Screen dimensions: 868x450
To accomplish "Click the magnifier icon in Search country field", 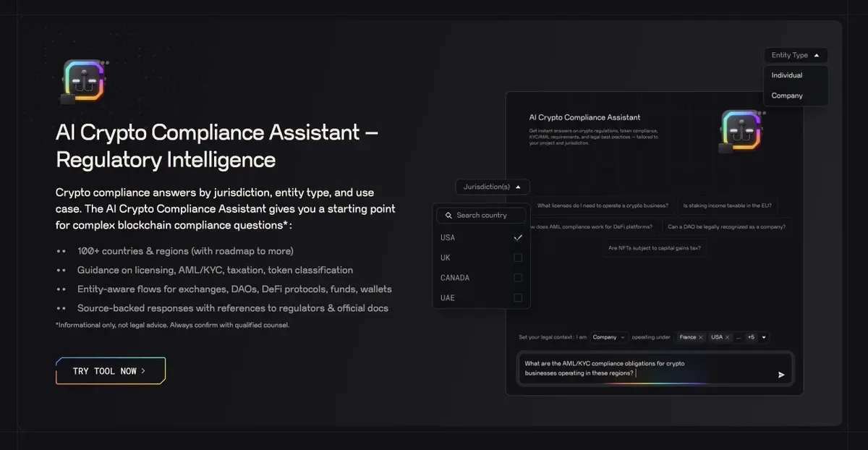I will tap(448, 215).
